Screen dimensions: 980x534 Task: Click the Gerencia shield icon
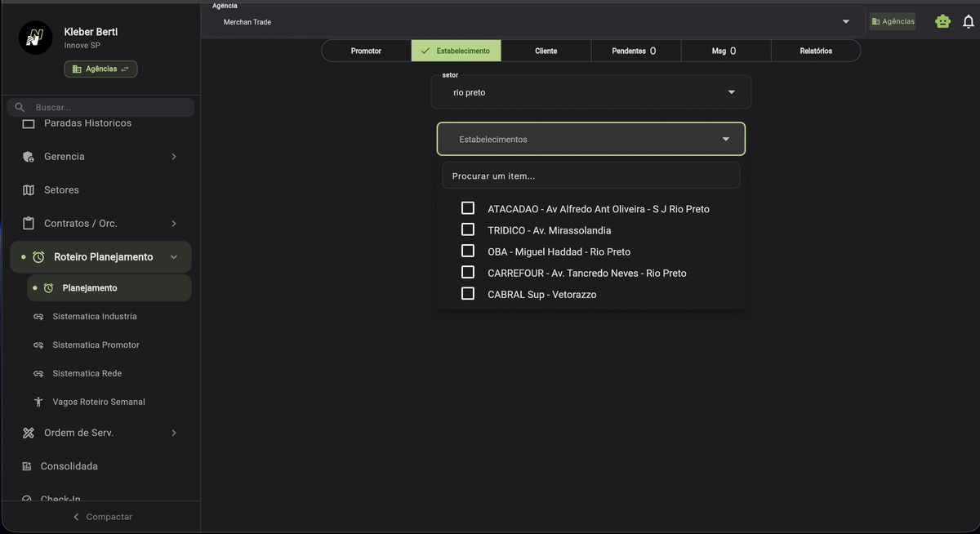[x=27, y=156]
